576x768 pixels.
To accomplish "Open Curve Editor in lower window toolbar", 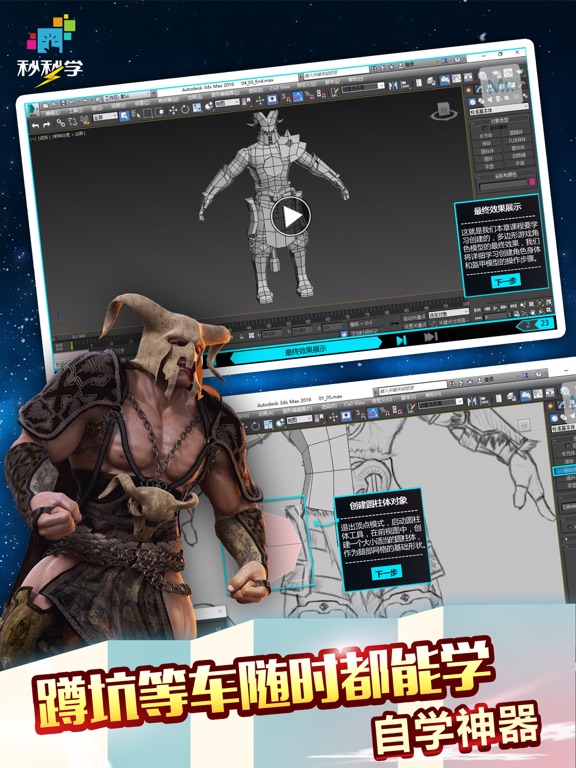I will 538,393.
